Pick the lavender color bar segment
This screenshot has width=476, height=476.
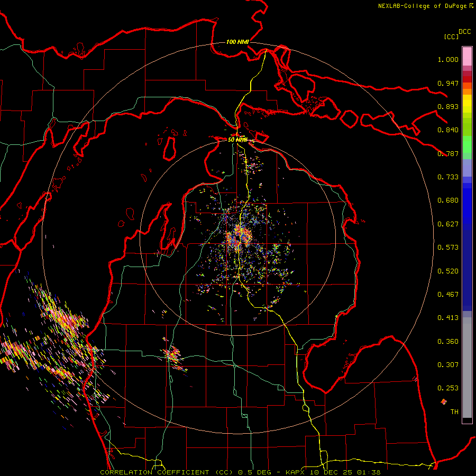(467, 168)
